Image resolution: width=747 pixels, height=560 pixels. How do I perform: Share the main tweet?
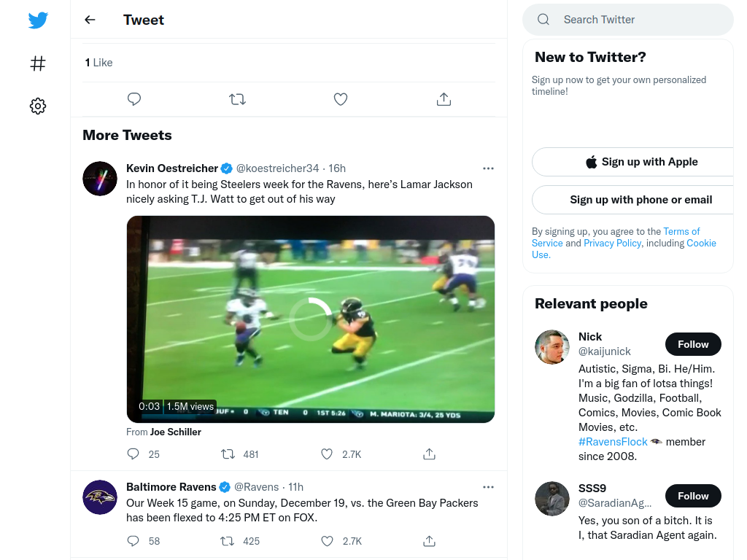tap(444, 99)
